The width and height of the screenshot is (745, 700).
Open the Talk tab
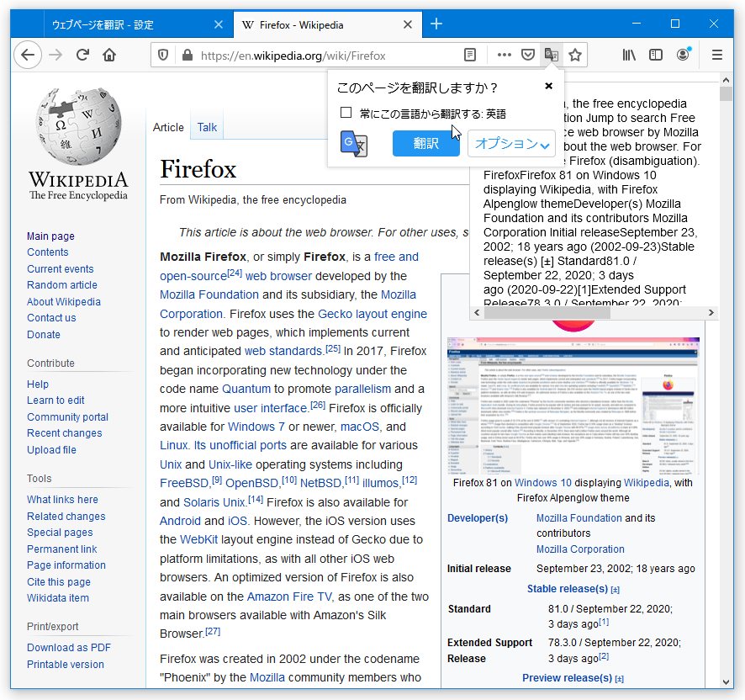(207, 127)
